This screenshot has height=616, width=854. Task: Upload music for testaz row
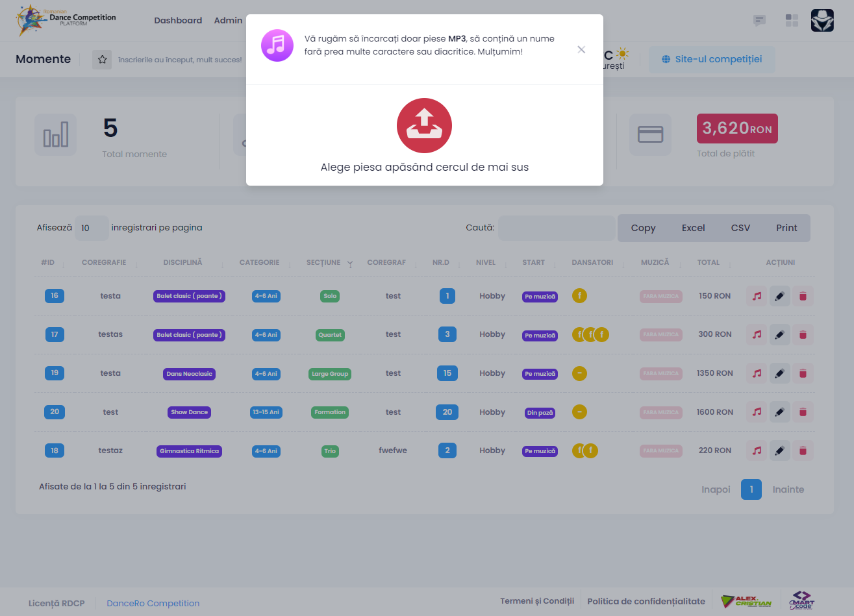[757, 450]
